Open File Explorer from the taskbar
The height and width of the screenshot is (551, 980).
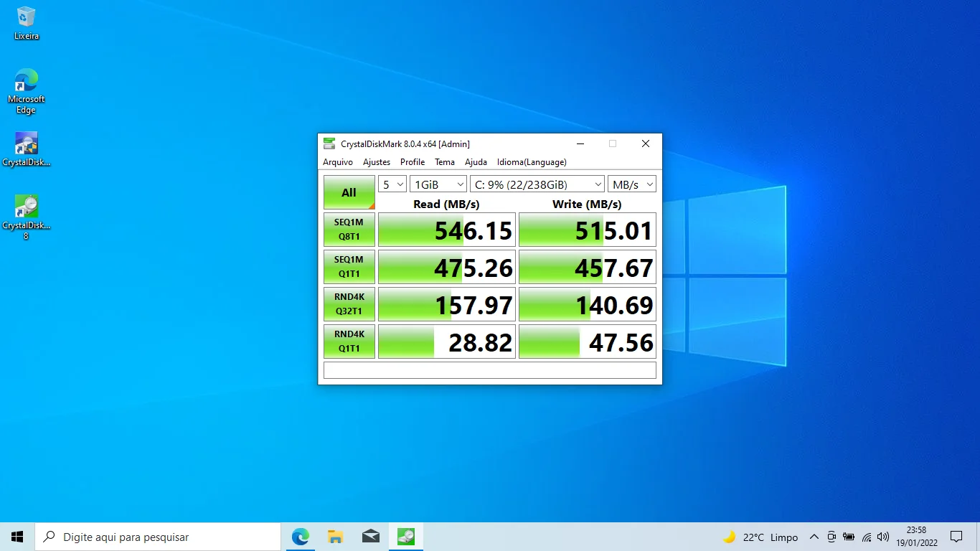coord(335,537)
